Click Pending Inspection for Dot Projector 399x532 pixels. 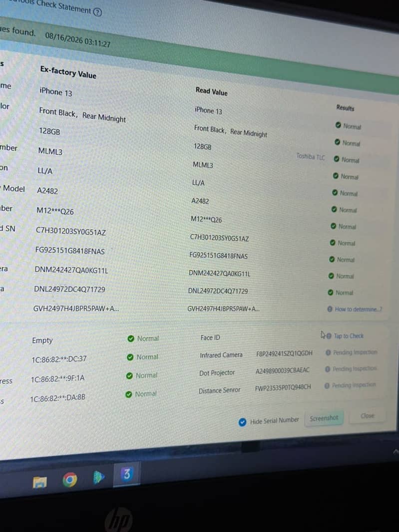[x=354, y=368]
